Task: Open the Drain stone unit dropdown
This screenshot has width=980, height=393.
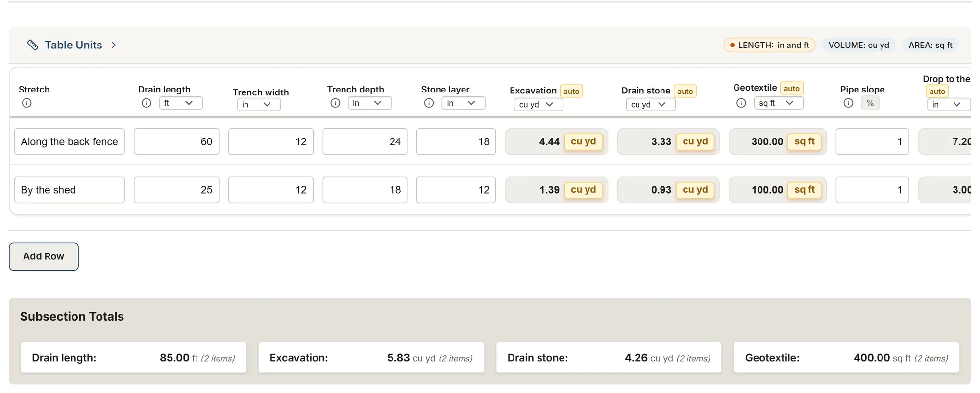Action: tap(651, 104)
